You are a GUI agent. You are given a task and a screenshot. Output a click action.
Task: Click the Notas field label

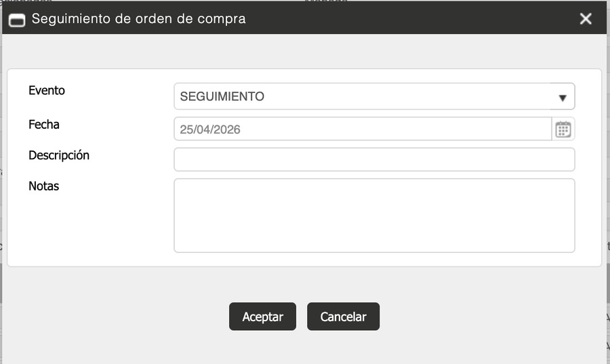point(44,186)
